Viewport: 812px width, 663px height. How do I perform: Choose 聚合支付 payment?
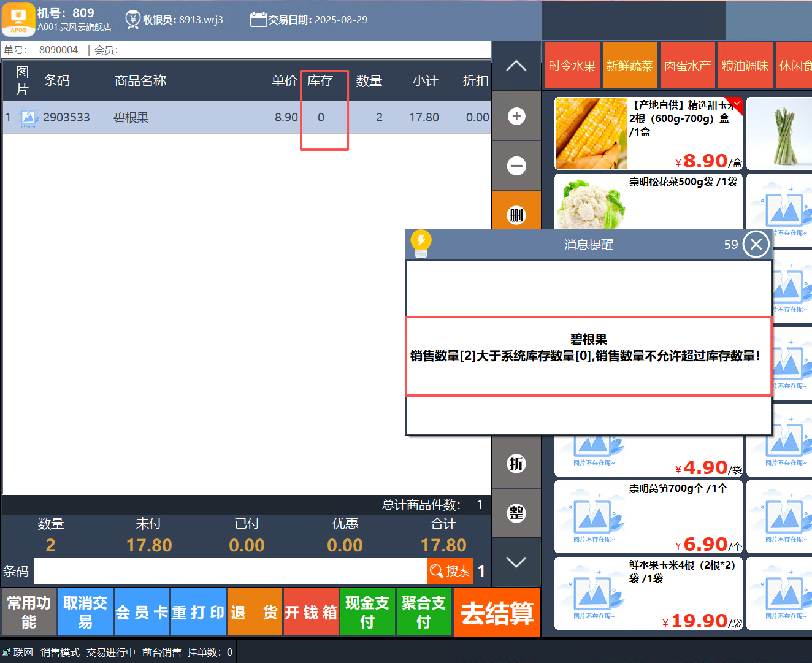click(x=424, y=612)
